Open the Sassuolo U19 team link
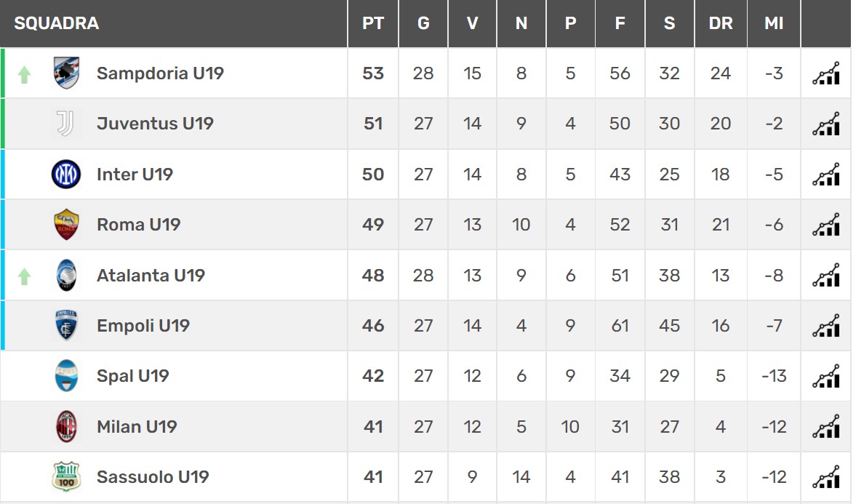Viewport: 856px width, 504px height. (x=153, y=476)
